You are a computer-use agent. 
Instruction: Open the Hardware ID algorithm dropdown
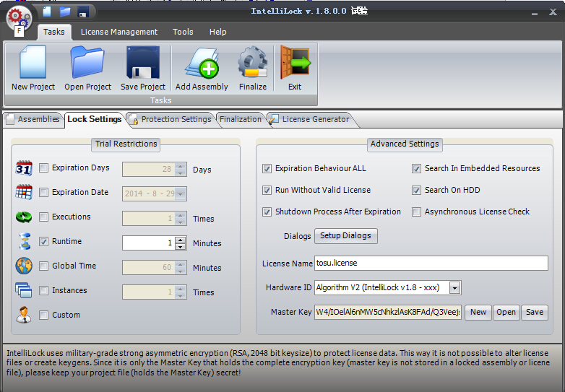(454, 287)
